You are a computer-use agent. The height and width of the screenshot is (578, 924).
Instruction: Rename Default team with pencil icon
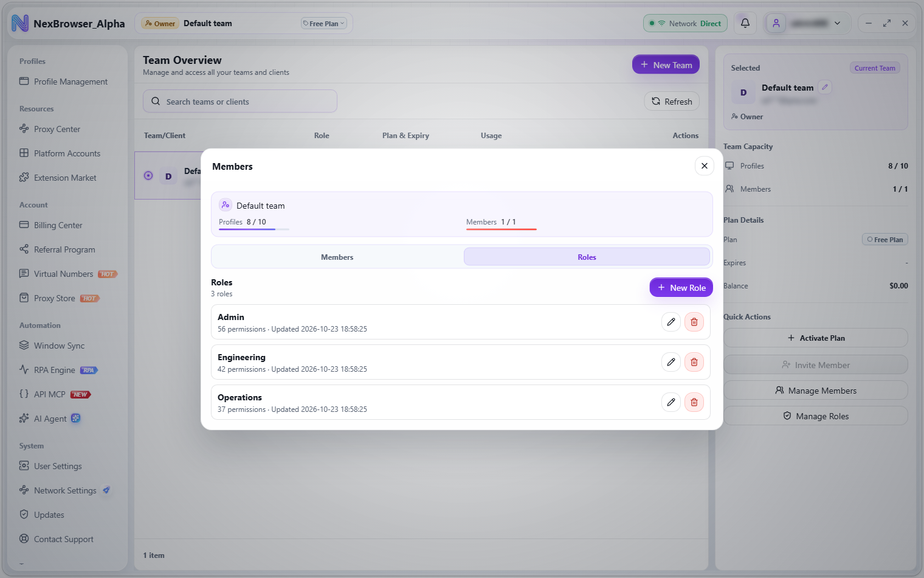(x=825, y=87)
